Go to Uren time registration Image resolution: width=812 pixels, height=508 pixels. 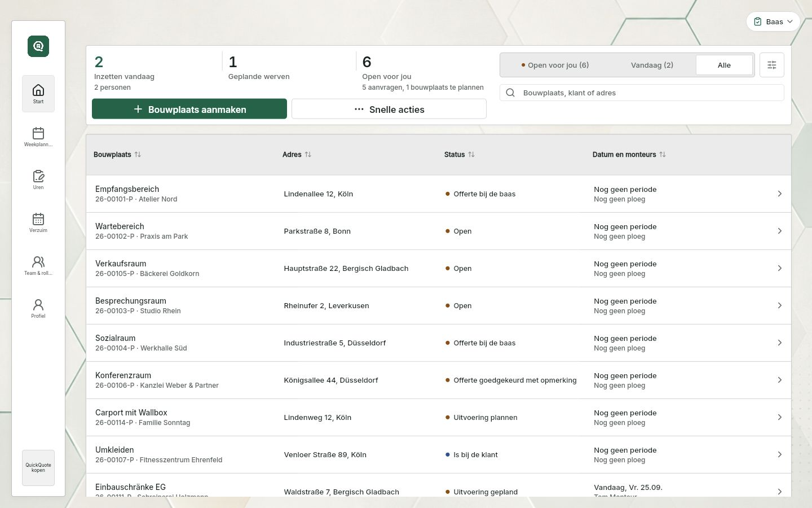coord(38,179)
